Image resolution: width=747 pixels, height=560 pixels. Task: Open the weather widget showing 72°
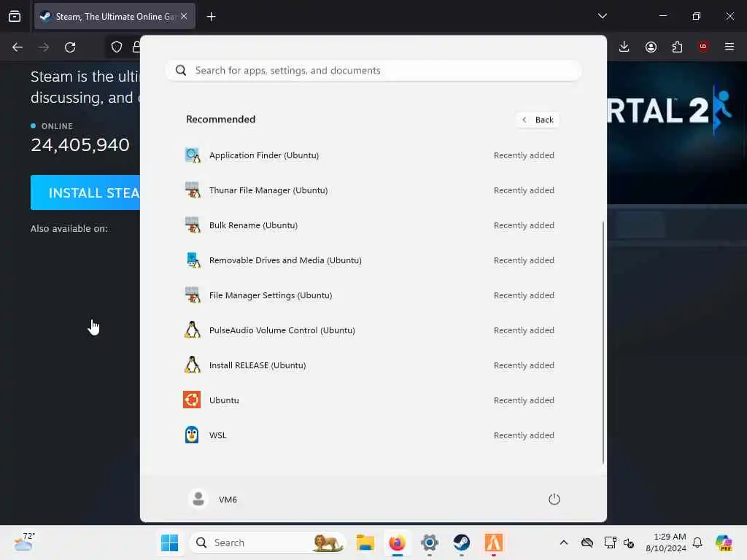(x=24, y=542)
